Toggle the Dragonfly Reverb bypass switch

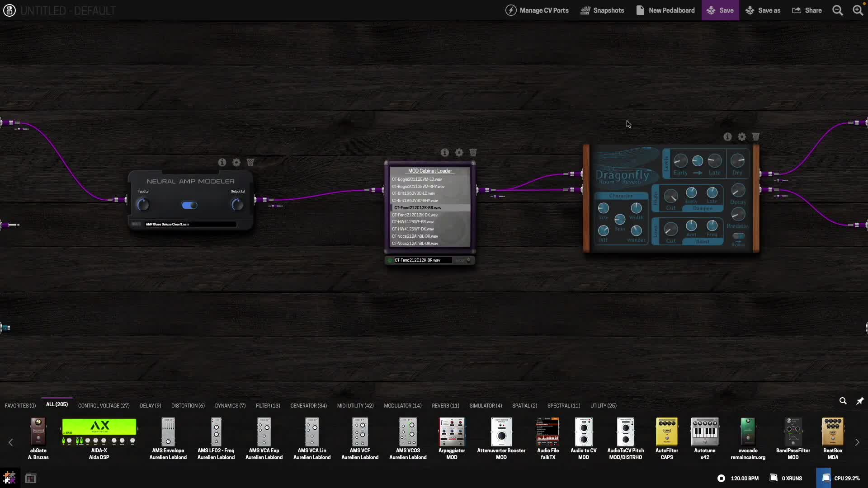pyautogui.click(x=738, y=236)
